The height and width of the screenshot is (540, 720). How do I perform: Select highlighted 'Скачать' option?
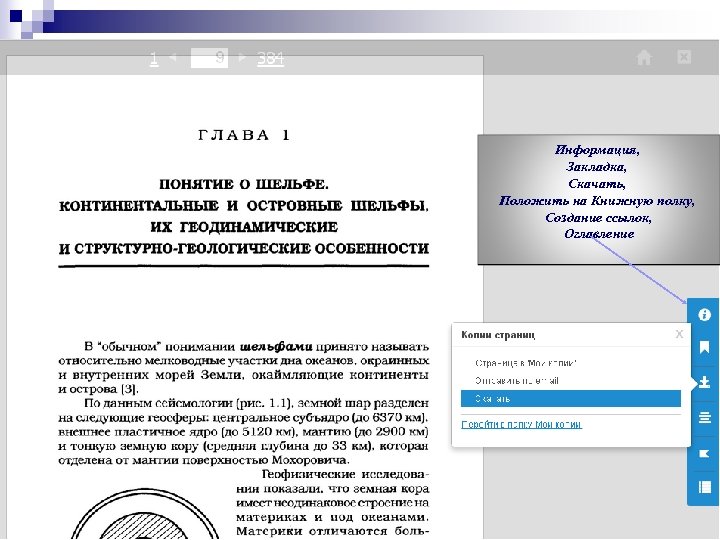(x=571, y=399)
